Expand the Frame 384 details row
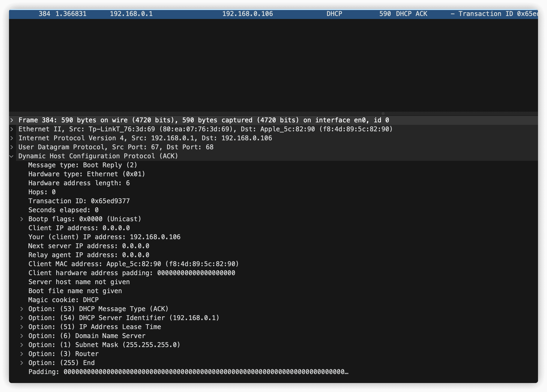547x392 pixels. pos(12,120)
